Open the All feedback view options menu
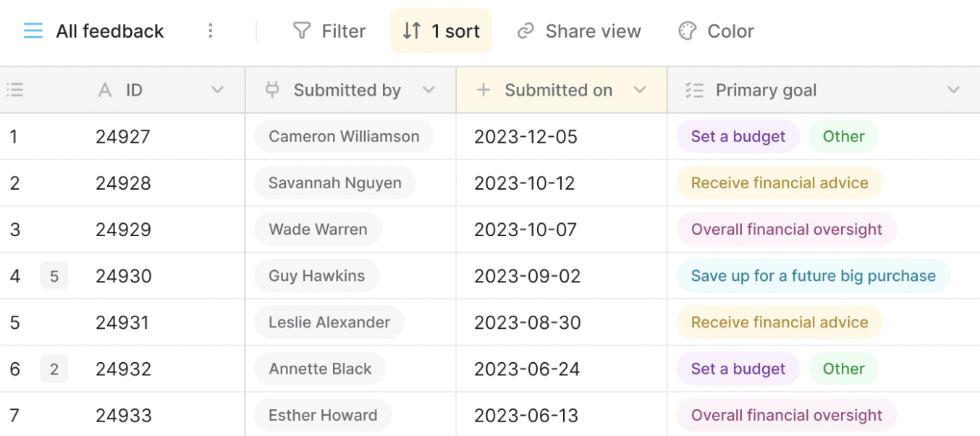980x436 pixels. [211, 31]
